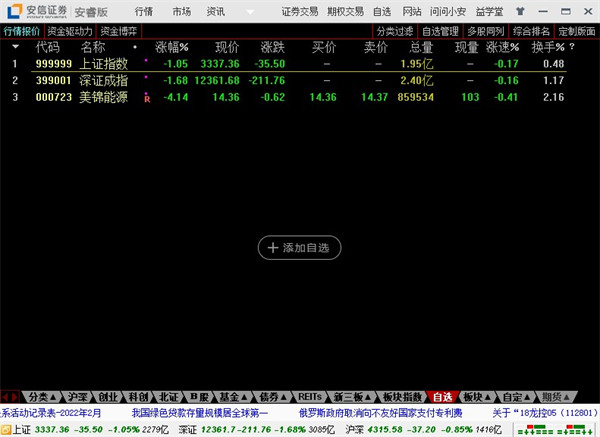
Task: Sort by the 现价 column header
Action: (227, 47)
